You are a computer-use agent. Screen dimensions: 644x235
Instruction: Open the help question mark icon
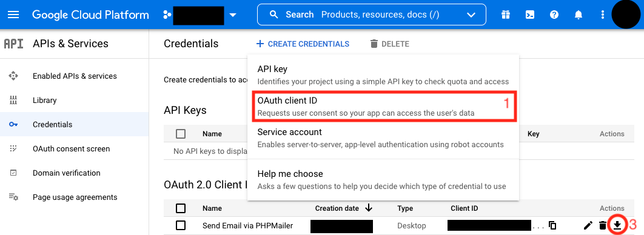point(554,15)
